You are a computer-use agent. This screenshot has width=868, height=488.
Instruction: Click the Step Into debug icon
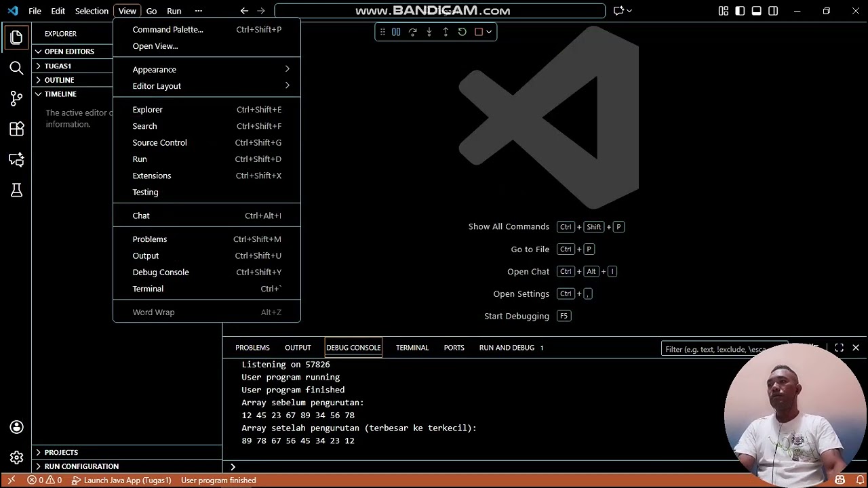(x=429, y=32)
